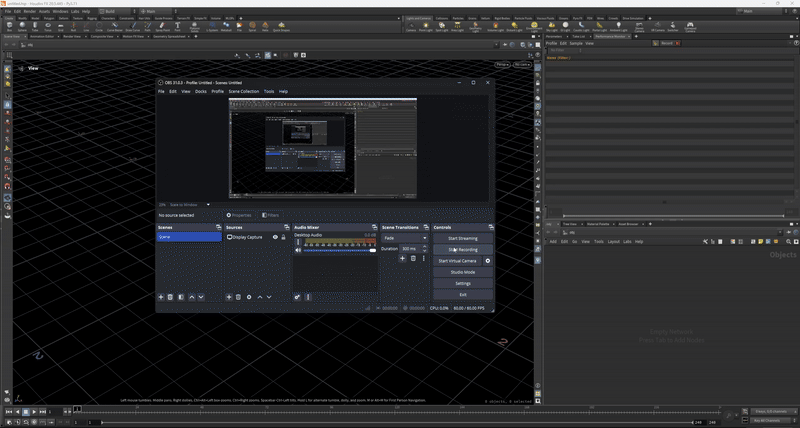800x428 pixels.
Task: Open the Labs menu in Houdini
Action: click(x=75, y=11)
